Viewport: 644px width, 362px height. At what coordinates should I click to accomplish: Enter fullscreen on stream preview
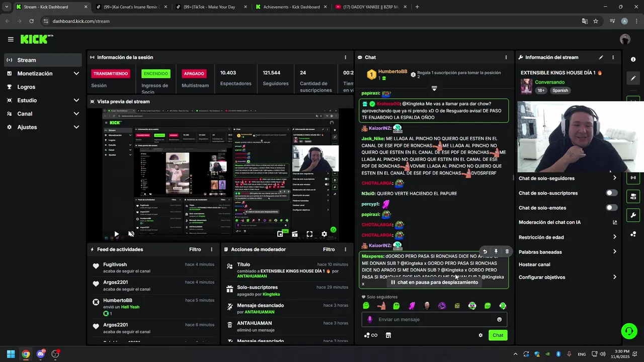pyautogui.click(x=309, y=234)
